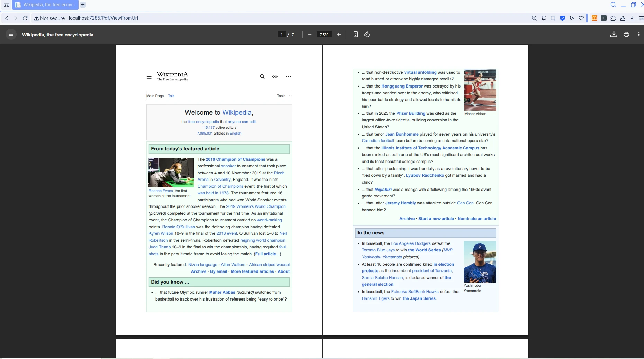This screenshot has width=644, height=359.
Task: Download the PDF document
Action: [614, 34]
